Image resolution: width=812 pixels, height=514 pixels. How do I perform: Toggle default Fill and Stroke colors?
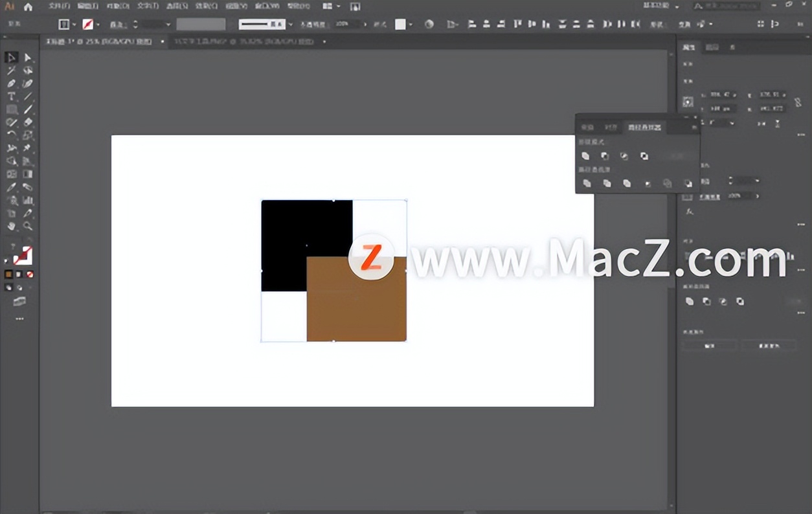(x=5, y=261)
